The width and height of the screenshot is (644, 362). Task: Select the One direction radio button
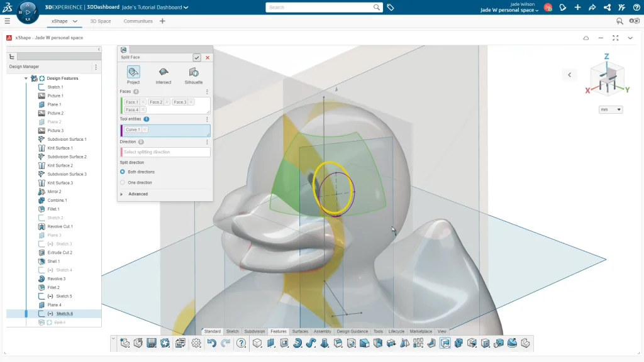pos(123,182)
